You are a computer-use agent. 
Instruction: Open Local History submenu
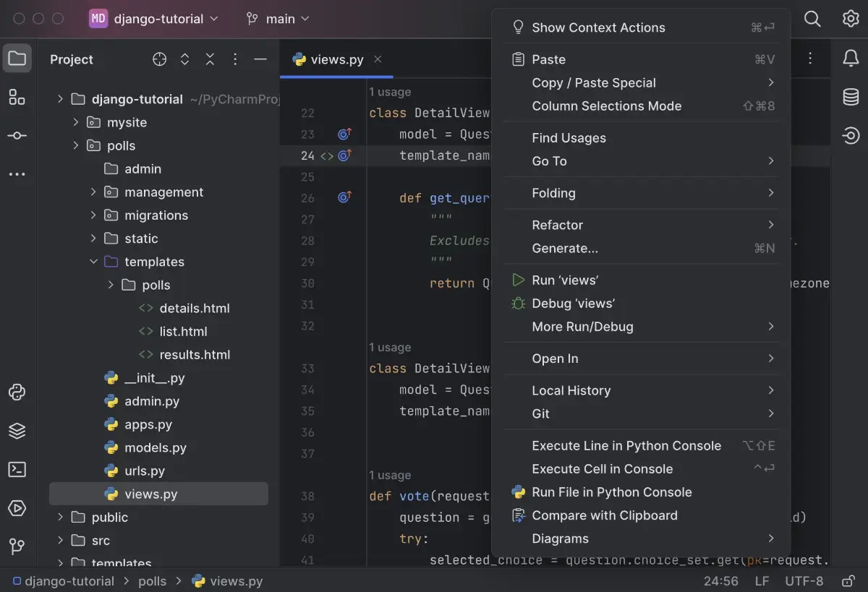641,390
